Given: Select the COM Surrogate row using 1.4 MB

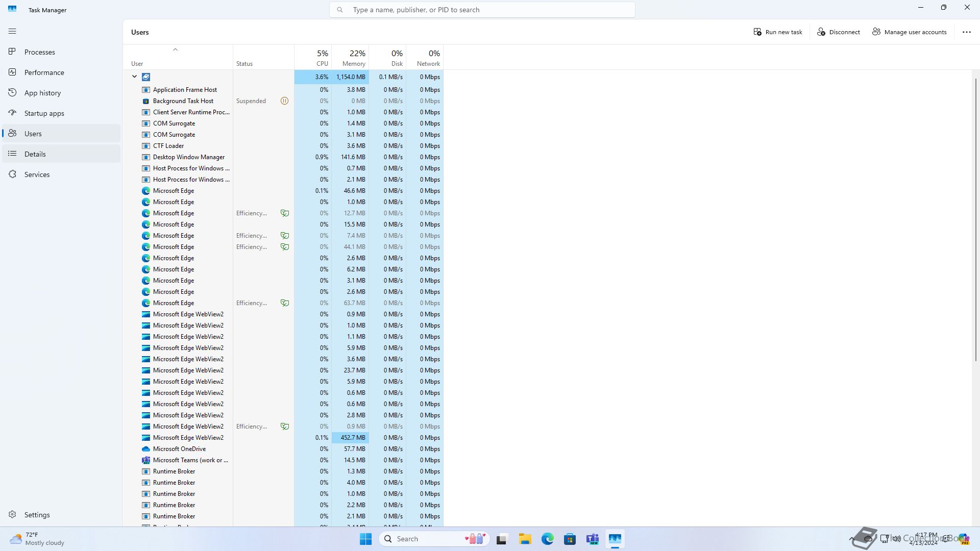Looking at the screenshot, I should pos(283,123).
